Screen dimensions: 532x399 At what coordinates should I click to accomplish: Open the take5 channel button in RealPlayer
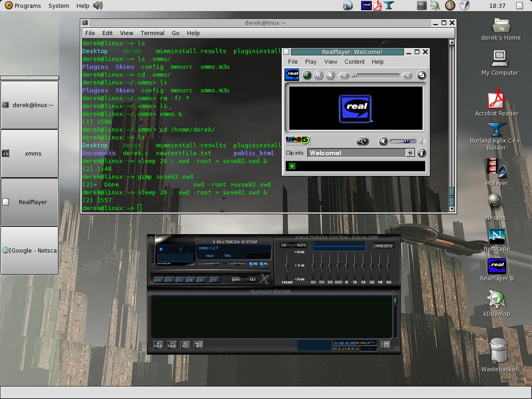tap(297, 140)
